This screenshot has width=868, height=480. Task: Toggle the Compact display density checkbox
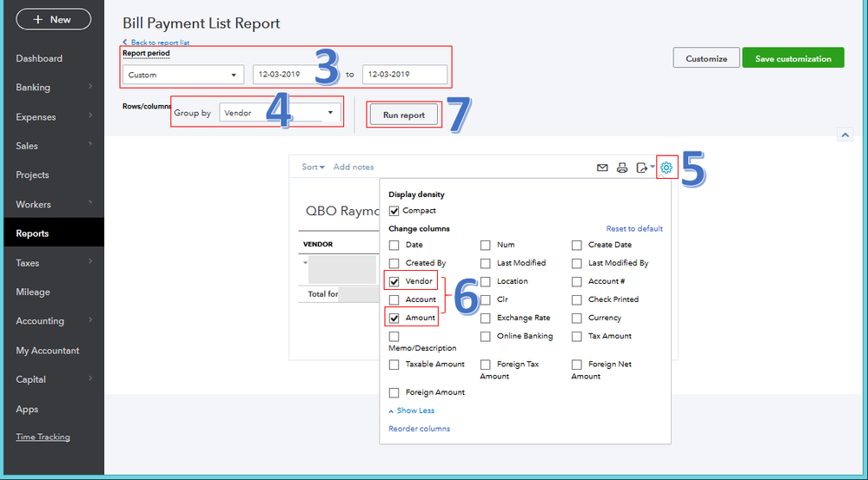tap(394, 211)
